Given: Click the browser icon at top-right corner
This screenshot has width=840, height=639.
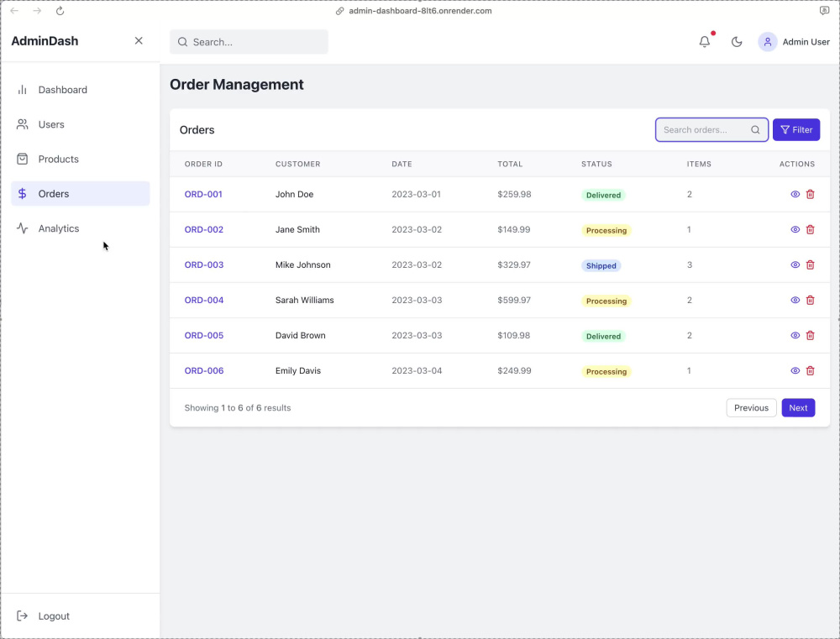Looking at the screenshot, I should [825, 11].
